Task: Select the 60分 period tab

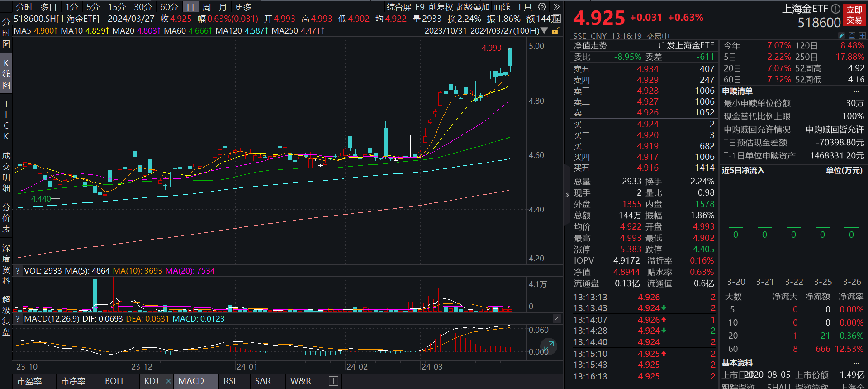Action: 169,7
